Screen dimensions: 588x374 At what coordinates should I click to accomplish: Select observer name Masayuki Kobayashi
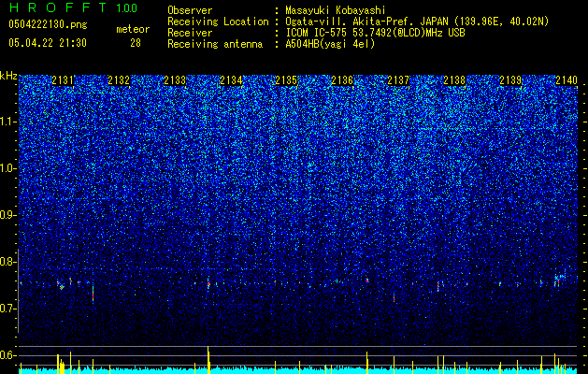(x=336, y=10)
